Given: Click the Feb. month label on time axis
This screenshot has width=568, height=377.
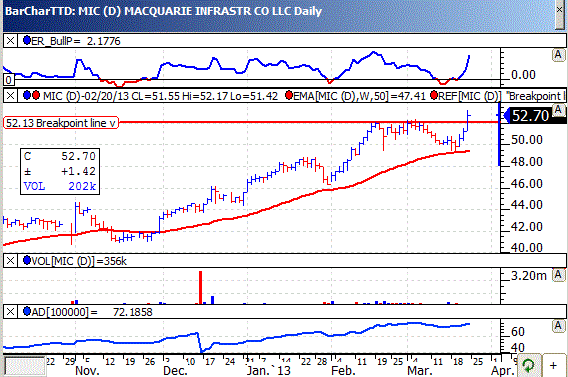Looking at the screenshot, I should point(343,370).
